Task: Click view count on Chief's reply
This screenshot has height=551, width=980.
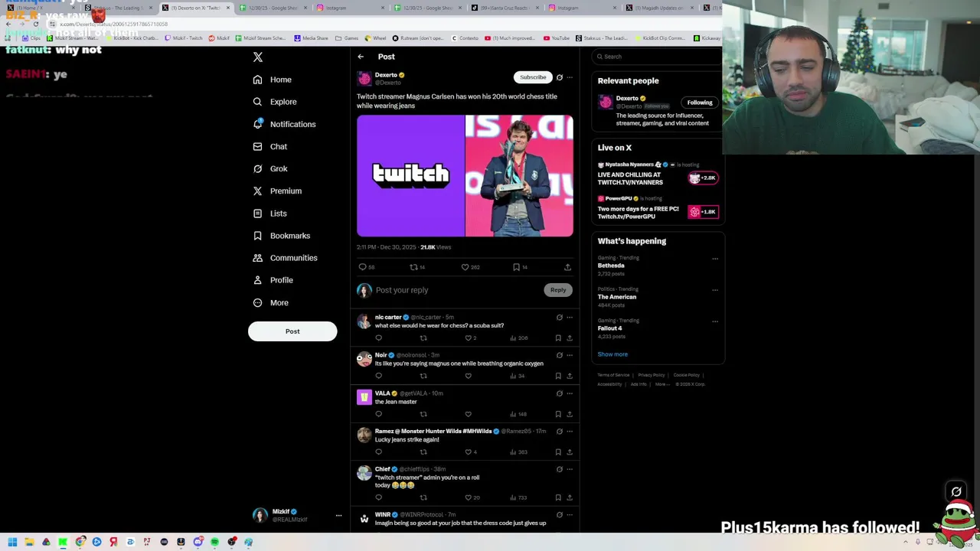Action: coord(519,497)
